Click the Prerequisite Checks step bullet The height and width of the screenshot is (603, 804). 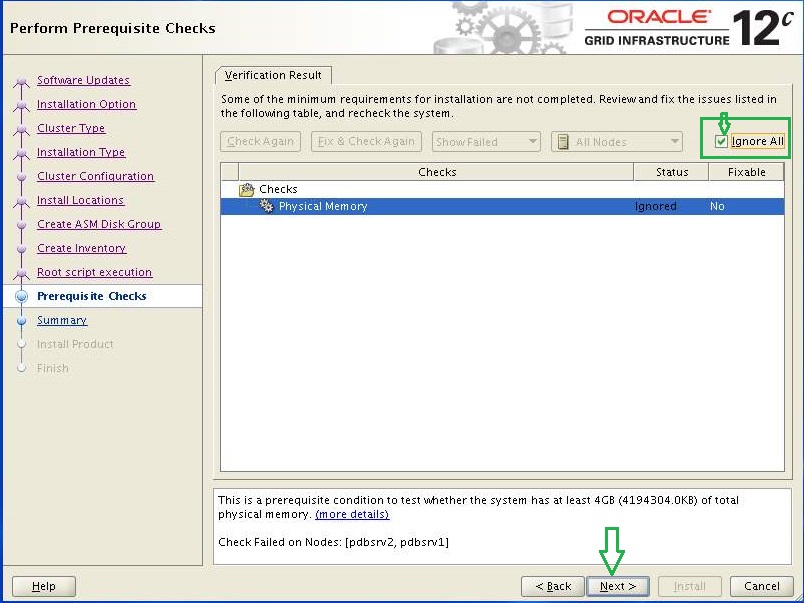[22, 296]
